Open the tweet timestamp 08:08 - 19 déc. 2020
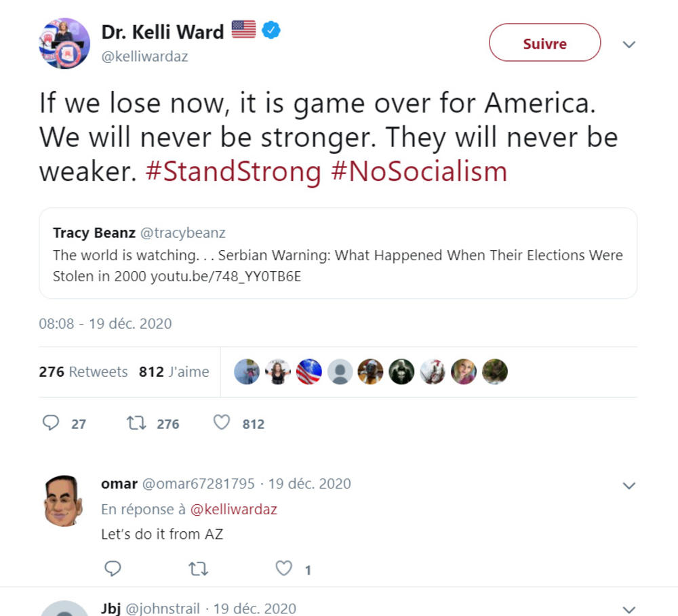The image size is (678, 616). [104, 323]
